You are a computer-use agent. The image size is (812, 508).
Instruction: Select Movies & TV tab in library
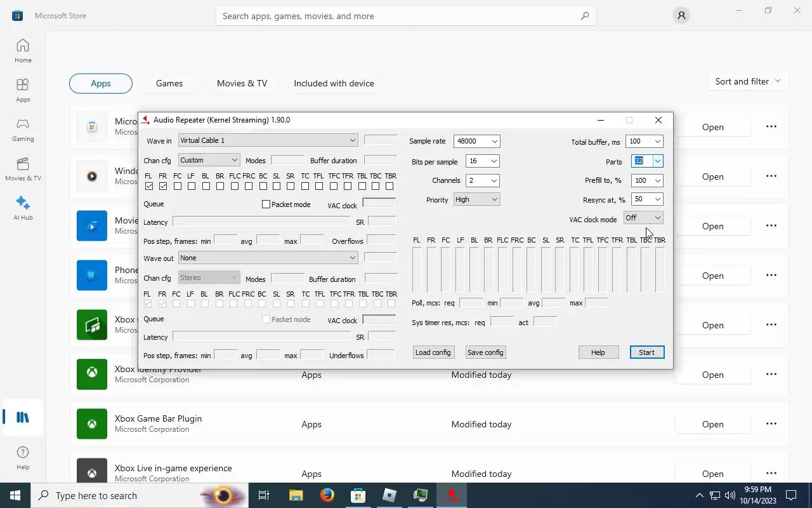pyautogui.click(x=242, y=83)
